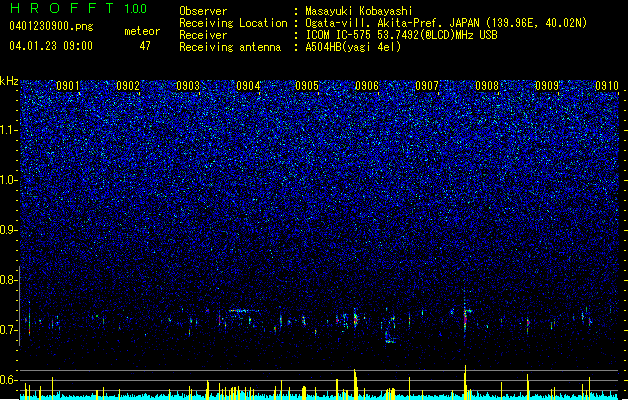Image resolution: width=629 pixels, height=400 pixels.
Task: Click the Receiver field label
Action: tap(203, 35)
